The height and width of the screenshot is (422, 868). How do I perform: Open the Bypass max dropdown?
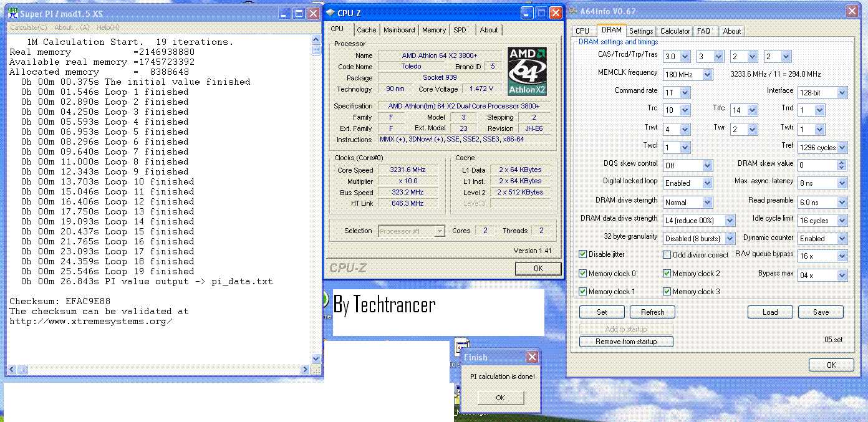point(842,275)
